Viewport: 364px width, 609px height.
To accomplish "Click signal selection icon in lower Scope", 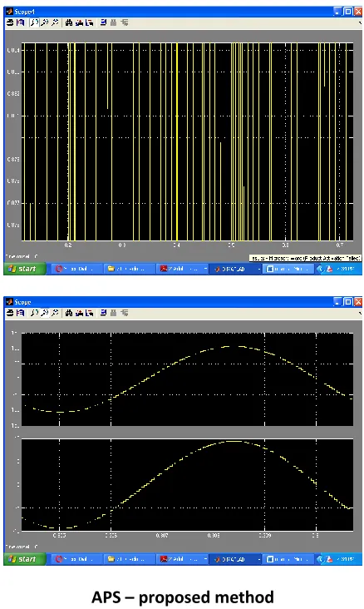I will point(124,313).
